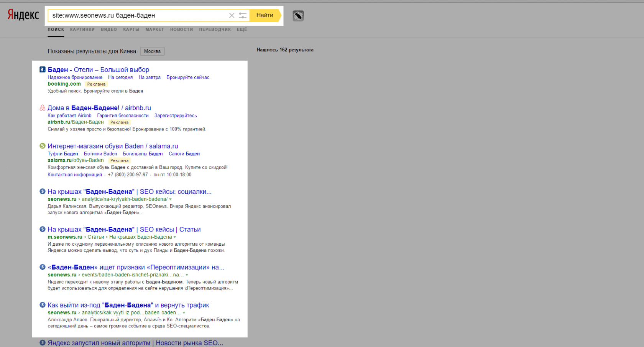Viewport: 644px width, 347px height.
Task: Open the browser extension icon beside search
Action: point(298,16)
